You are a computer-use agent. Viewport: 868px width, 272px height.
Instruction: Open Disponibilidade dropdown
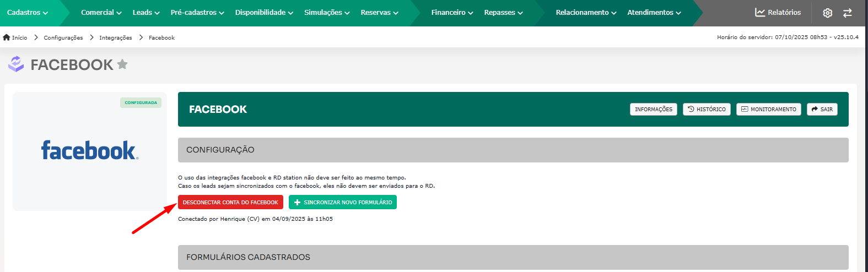coord(264,12)
